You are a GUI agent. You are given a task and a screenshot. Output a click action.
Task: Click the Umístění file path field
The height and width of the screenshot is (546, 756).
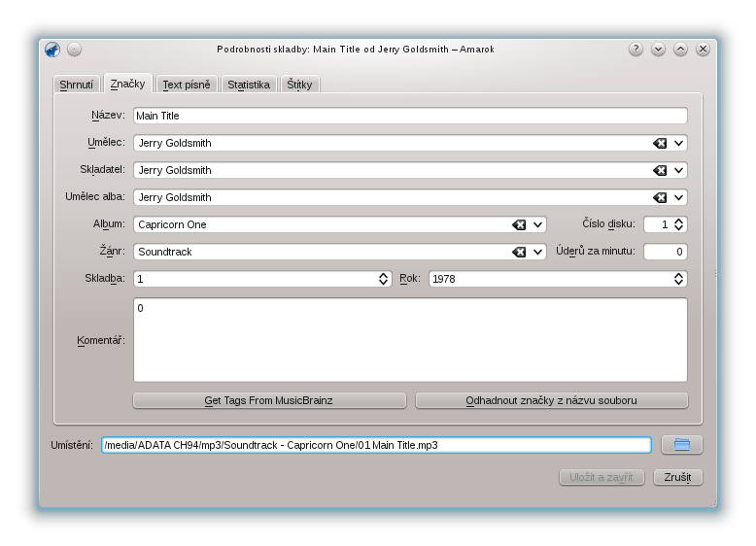point(377,445)
